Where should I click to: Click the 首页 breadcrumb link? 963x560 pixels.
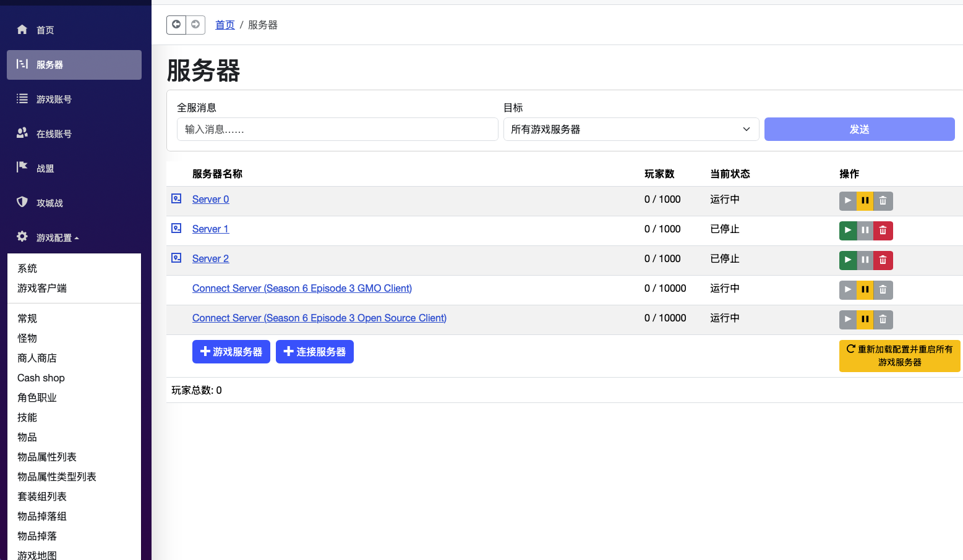click(x=225, y=25)
